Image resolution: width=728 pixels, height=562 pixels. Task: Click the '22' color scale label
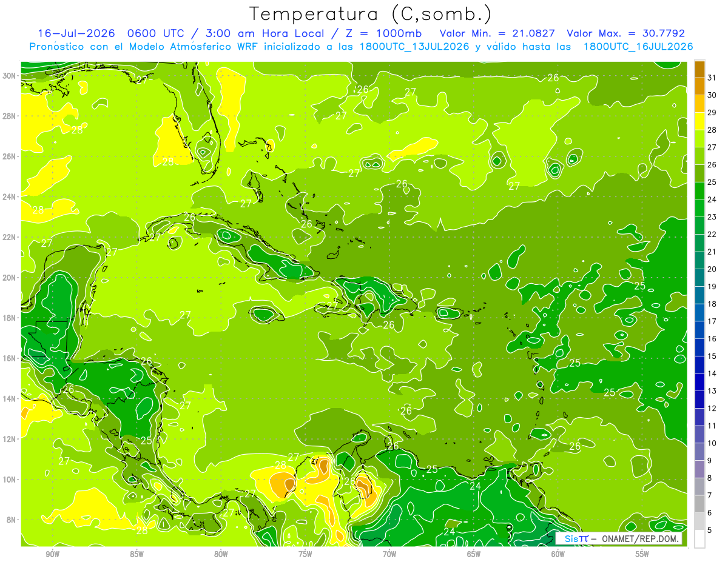[712, 235]
